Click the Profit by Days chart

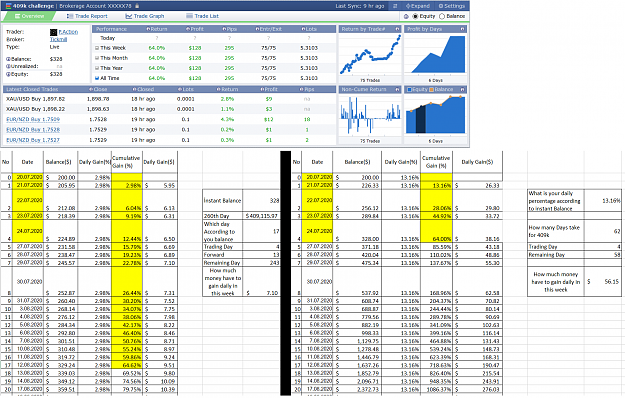coord(435,55)
